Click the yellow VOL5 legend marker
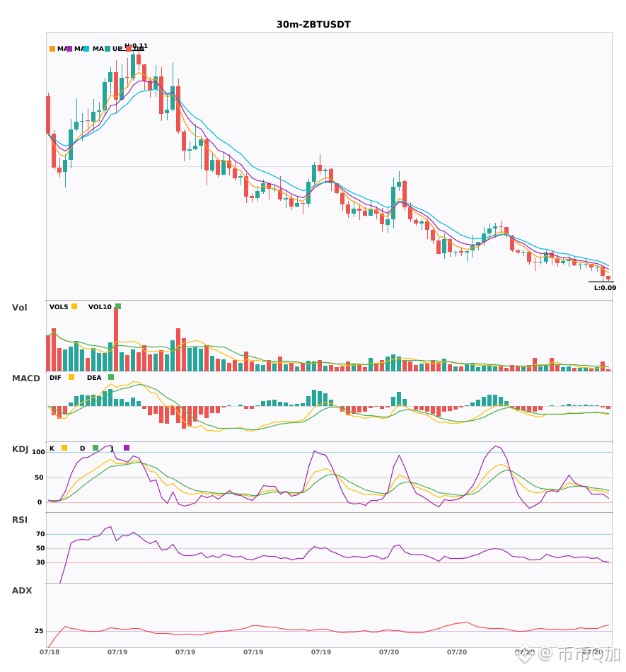 (x=74, y=306)
